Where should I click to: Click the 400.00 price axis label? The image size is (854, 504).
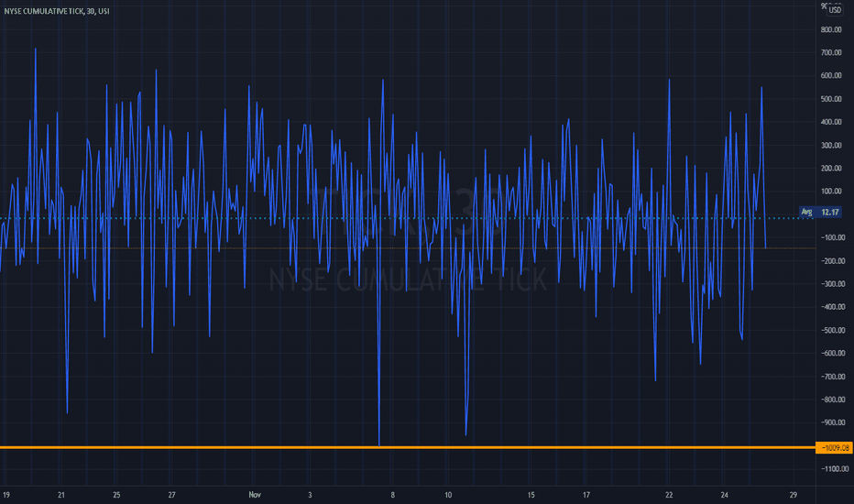[x=831, y=122]
